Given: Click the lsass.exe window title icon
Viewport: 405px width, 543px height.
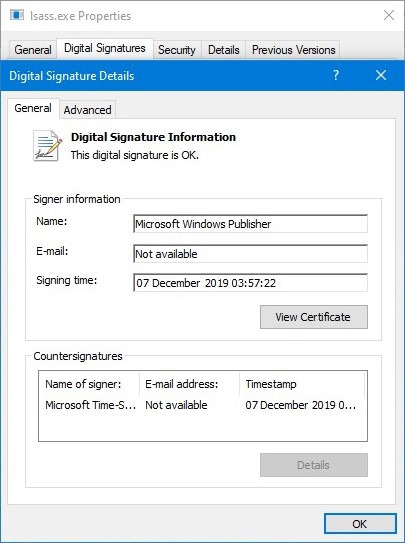Looking at the screenshot, I should coord(17,15).
